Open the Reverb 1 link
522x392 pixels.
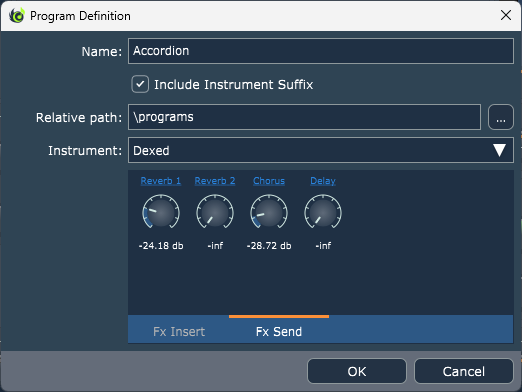pos(161,181)
